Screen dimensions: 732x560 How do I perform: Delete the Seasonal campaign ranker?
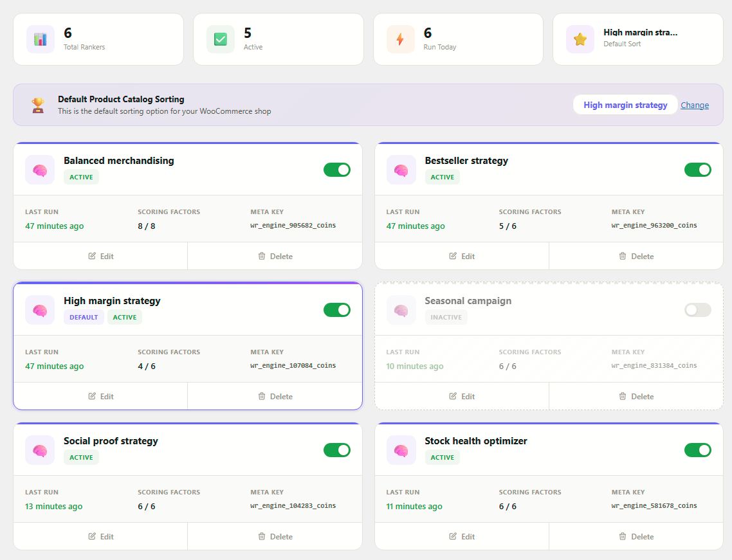[x=636, y=396]
